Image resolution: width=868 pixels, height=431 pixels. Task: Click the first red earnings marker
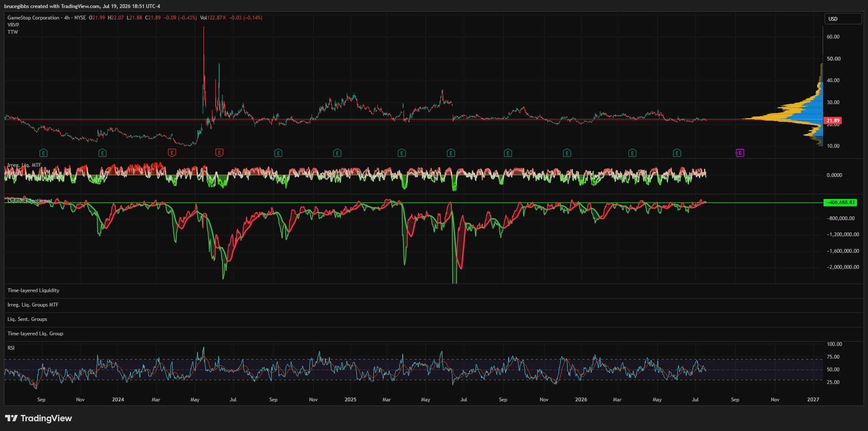point(172,153)
